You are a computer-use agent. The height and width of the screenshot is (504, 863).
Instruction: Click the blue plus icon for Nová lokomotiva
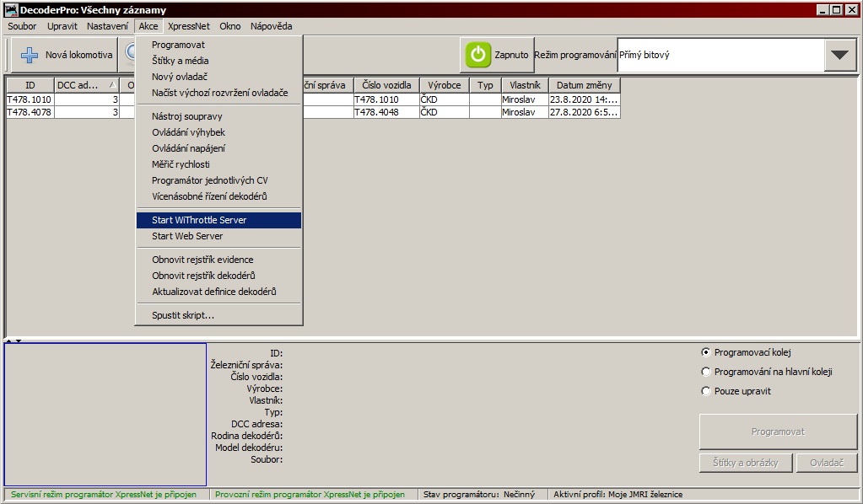[30, 55]
